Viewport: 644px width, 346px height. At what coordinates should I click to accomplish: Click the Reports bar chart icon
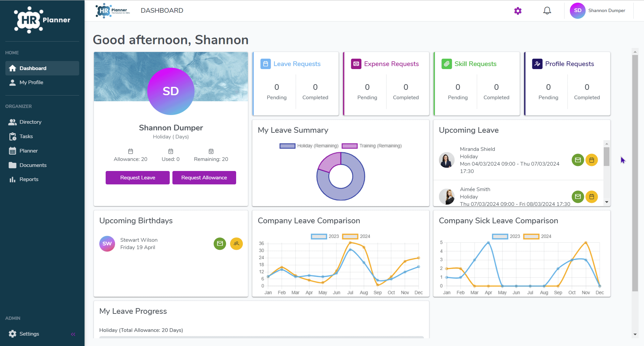12,179
